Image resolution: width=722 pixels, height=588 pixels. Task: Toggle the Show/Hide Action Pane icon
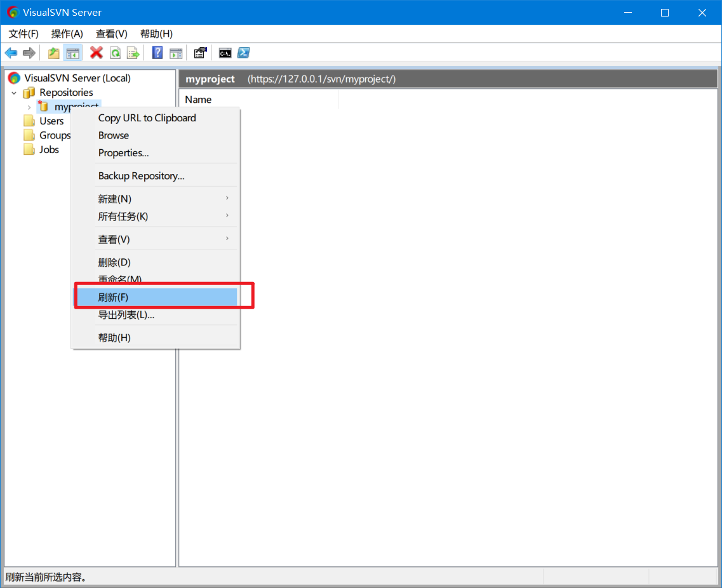(176, 53)
